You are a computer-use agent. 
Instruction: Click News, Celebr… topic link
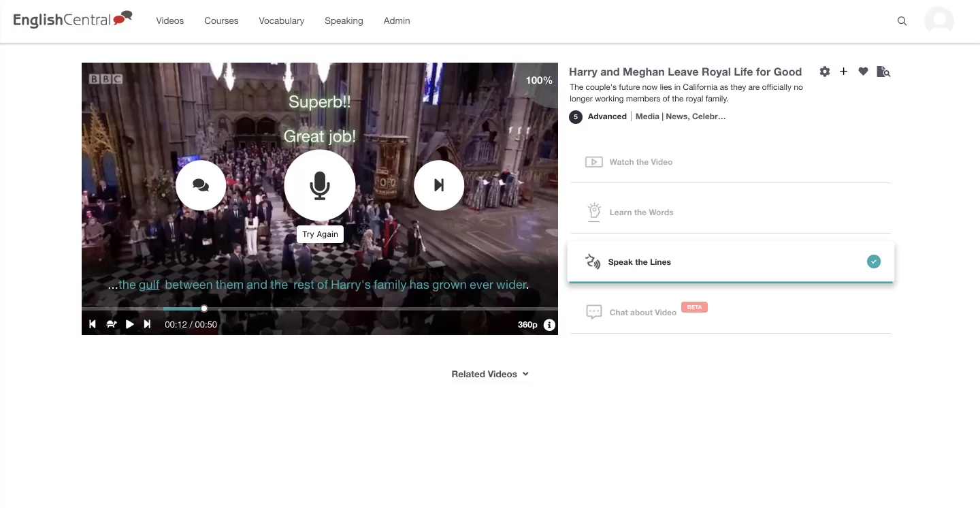[696, 116]
